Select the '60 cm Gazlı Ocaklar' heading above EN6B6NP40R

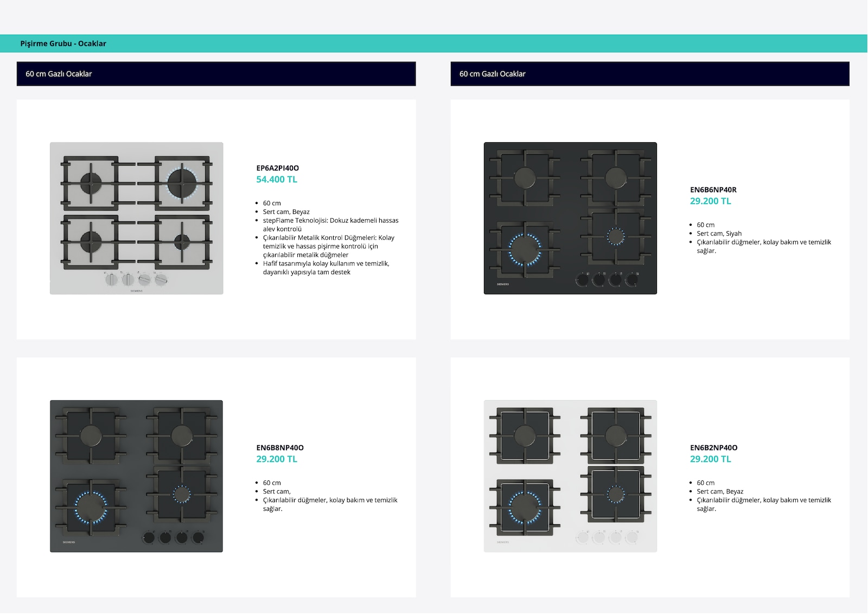point(493,74)
